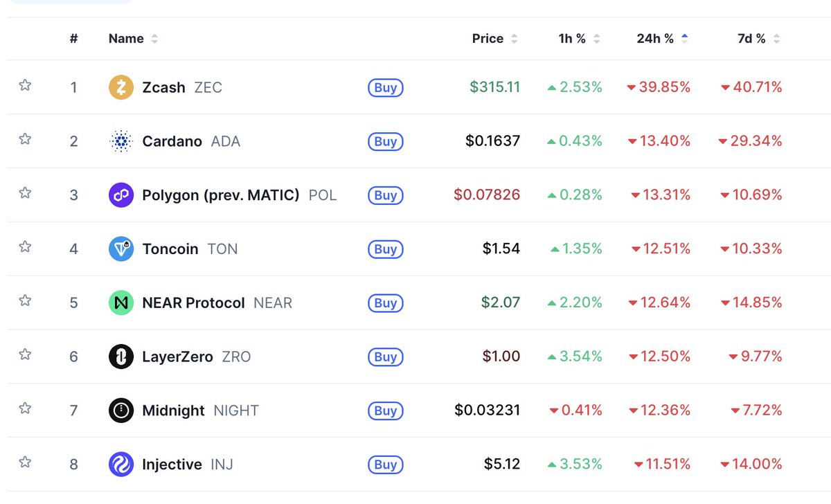Open the Polygon POL logo icon
This screenshot has height=504, width=831.
pos(121,195)
